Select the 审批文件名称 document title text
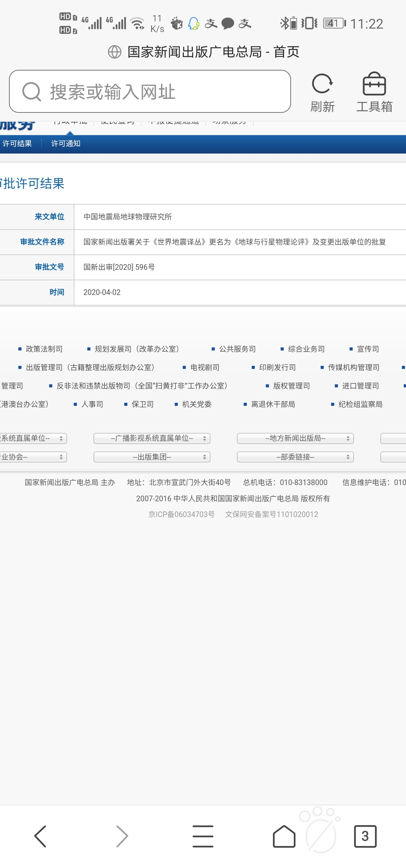This screenshot has height=868, width=406. (x=235, y=242)
